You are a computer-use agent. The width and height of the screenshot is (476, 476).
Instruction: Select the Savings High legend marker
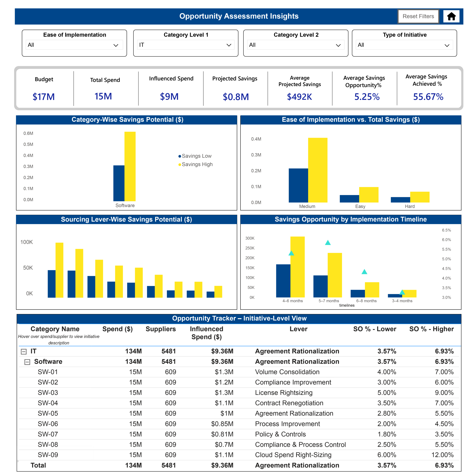point(180,165)
